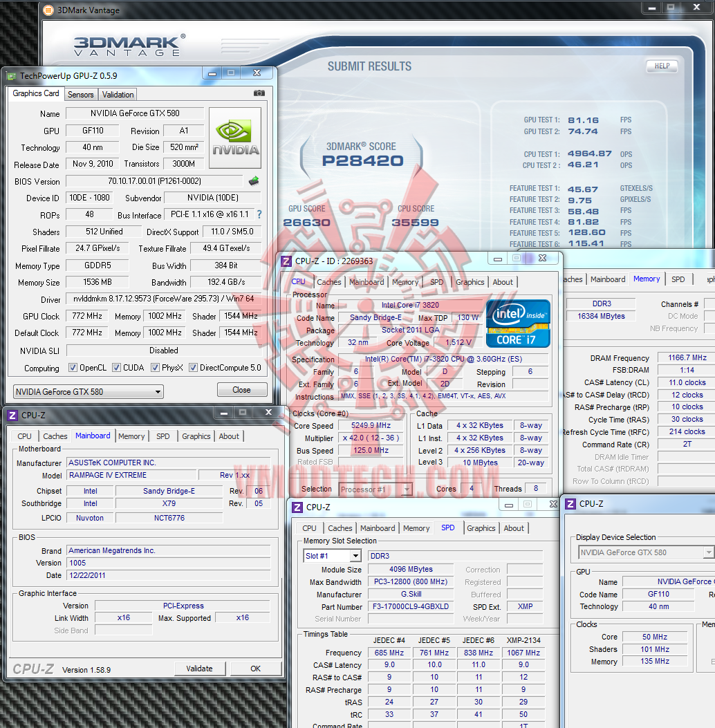
Task: Click the Code Name GF110 field in CPU-Z Graphics
Action: 658,595
